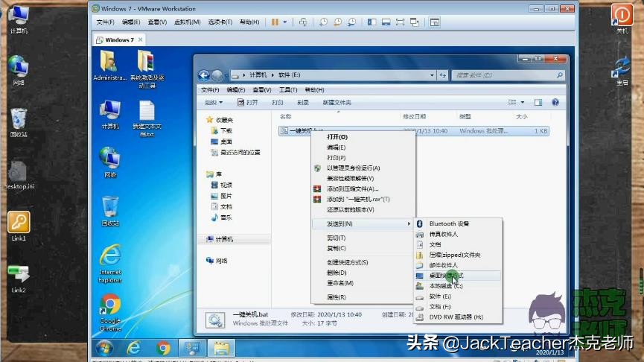
Task: Pause the virtual machine in VMware toolbar
Action: click(x=275, y=22)
